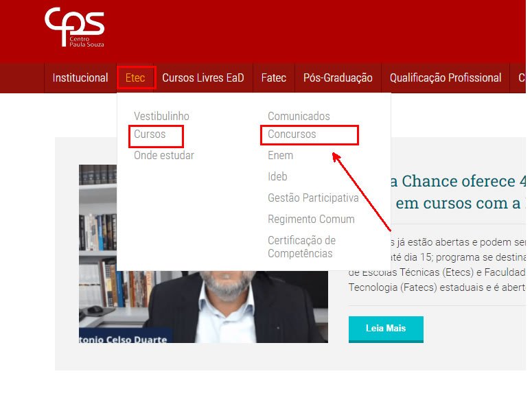Open the Institucional menu

pyautogui.click(x=80, y=78)
